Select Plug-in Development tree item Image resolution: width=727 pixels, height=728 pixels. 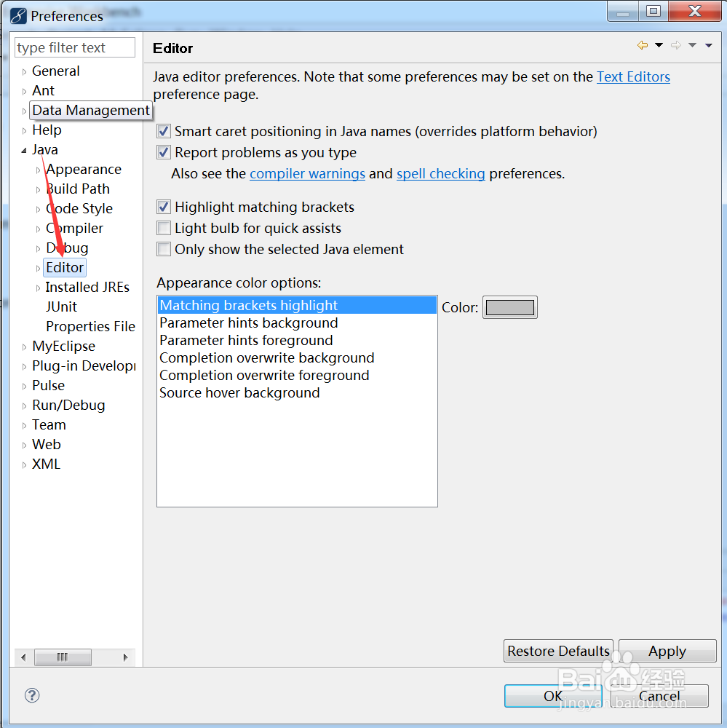click(x=84, y=366)
